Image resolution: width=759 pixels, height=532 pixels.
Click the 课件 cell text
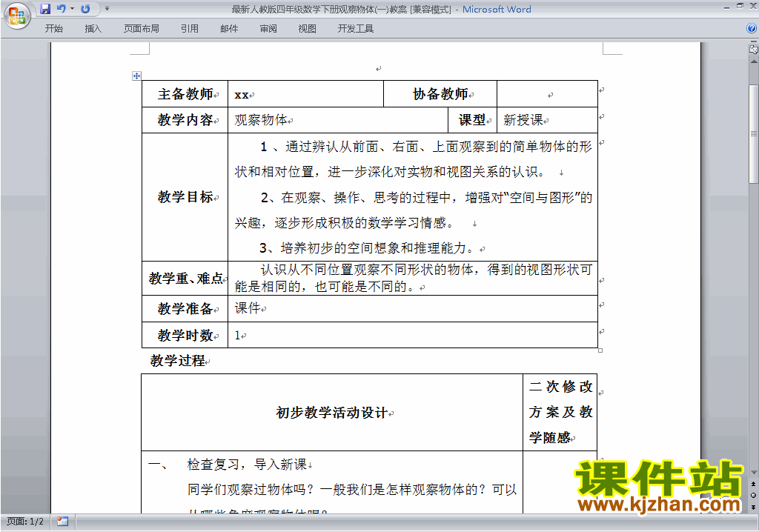coord(248,308)
